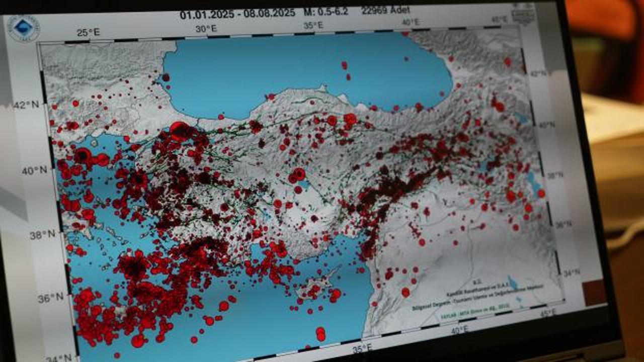Click the round blue university logo
The width and height of the screenshot is (644, 362).
(x=23, y=28)
